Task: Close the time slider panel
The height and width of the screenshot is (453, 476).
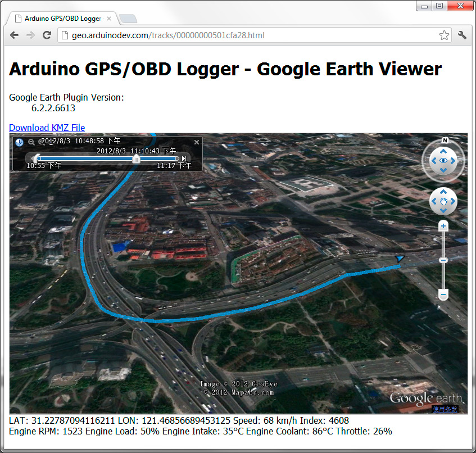Action: pos(197,142)
